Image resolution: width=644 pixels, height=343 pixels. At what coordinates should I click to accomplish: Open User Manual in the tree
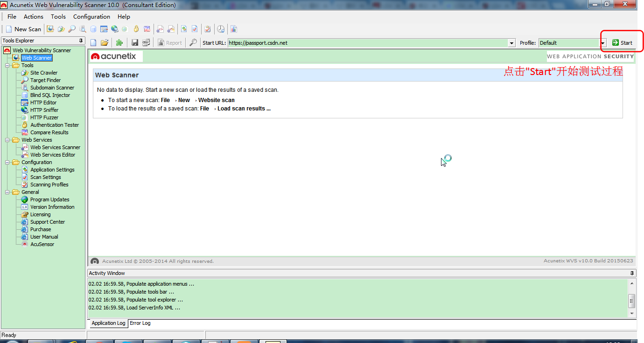click(x=44, y=237)
